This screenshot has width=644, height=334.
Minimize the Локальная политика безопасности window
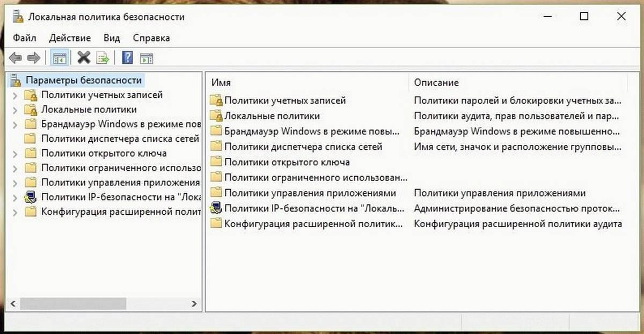coord(547,17)
